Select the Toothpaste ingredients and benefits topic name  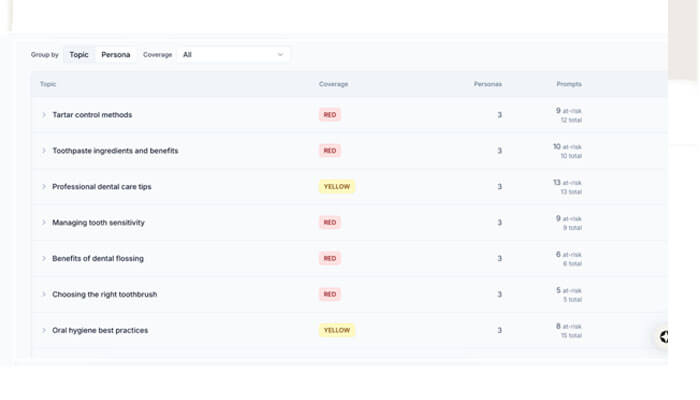[115, 151]
